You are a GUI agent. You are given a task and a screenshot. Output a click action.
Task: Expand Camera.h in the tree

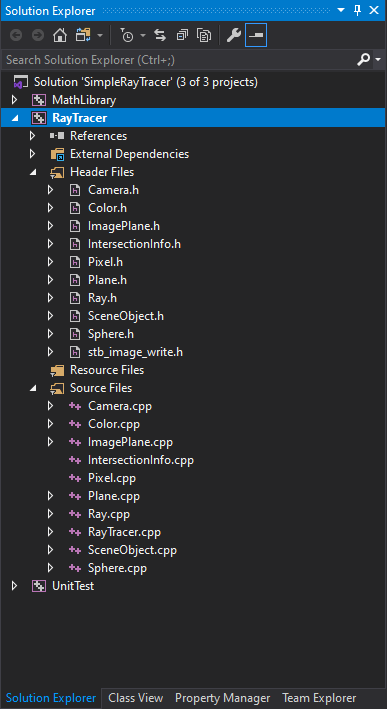pos(50,190)
